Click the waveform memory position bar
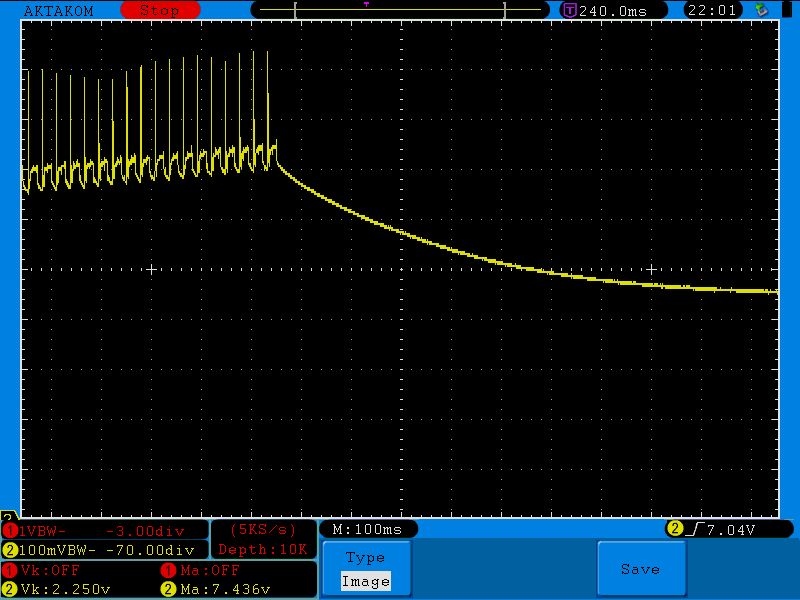 coord(399,11)
